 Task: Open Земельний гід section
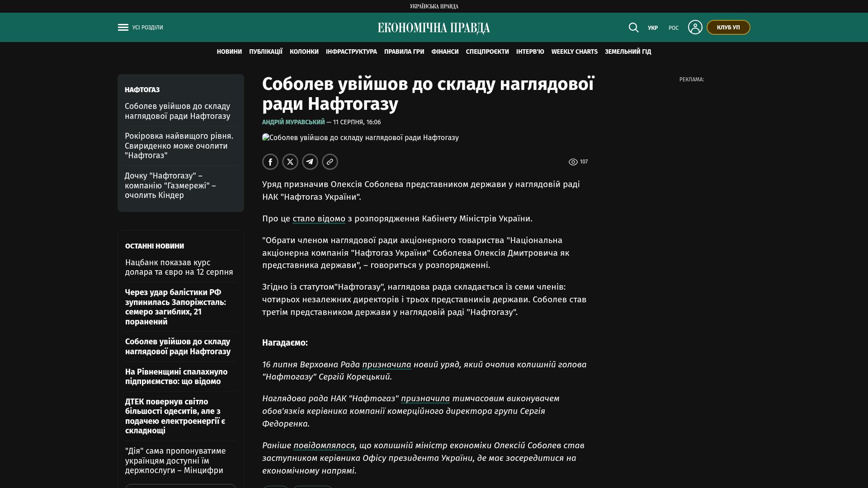point(628,52)
